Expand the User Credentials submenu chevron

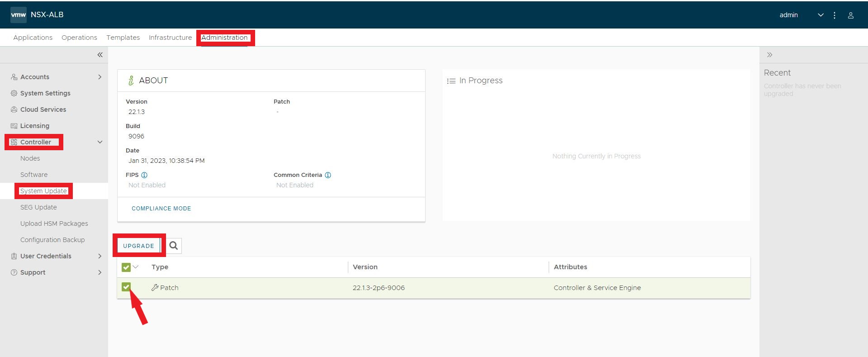coord(100,256)
